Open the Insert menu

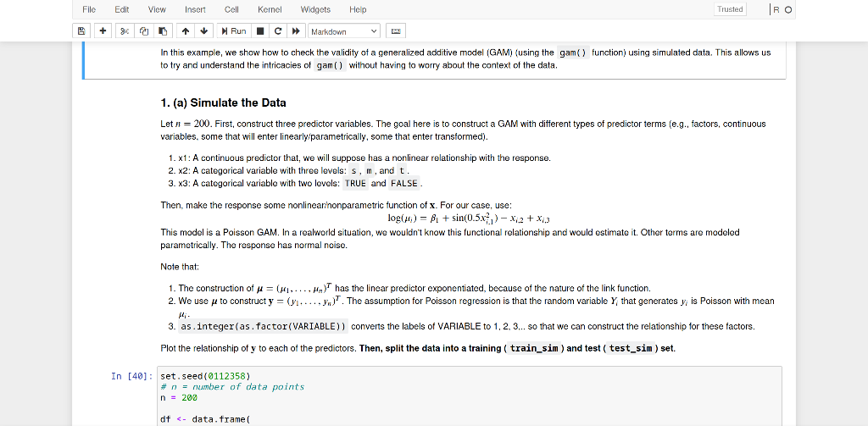point(195,9)
